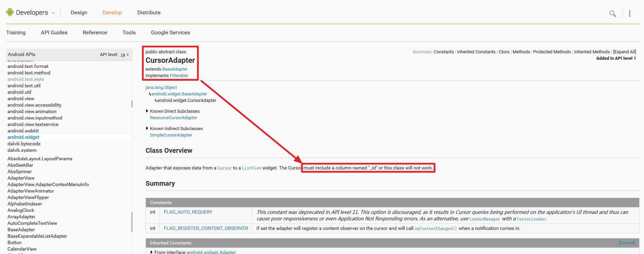Open the AbsSeekBar class
644x254 pixels.
(20, 165)
